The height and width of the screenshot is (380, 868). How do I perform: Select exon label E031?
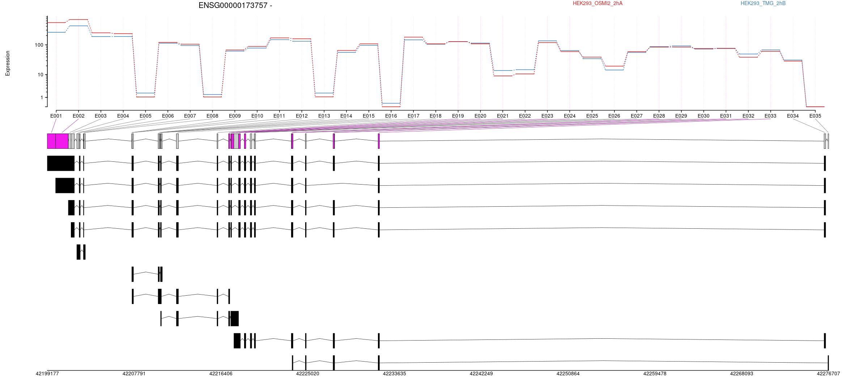(x=726, y=116)
